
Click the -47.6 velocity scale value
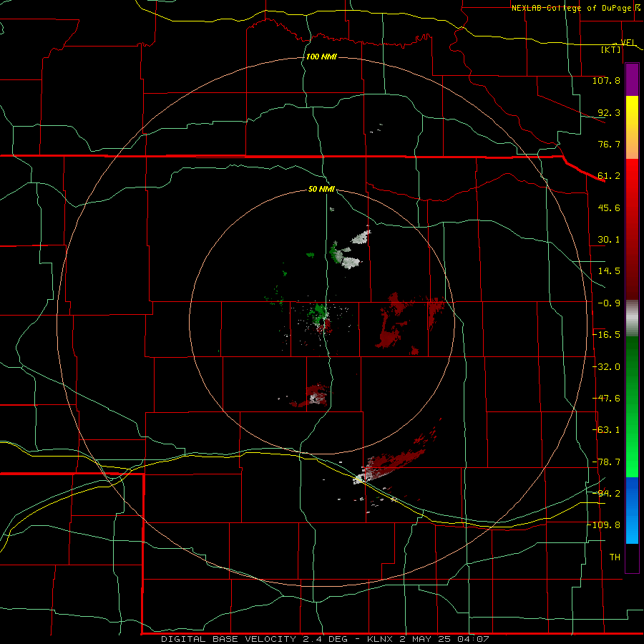coord(606,399)
